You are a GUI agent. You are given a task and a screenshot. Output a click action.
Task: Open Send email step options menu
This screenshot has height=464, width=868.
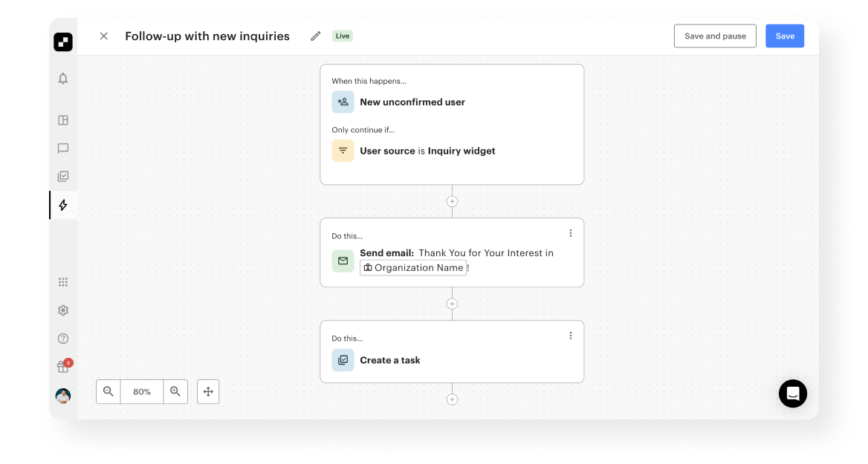click(x=571, y=233)
